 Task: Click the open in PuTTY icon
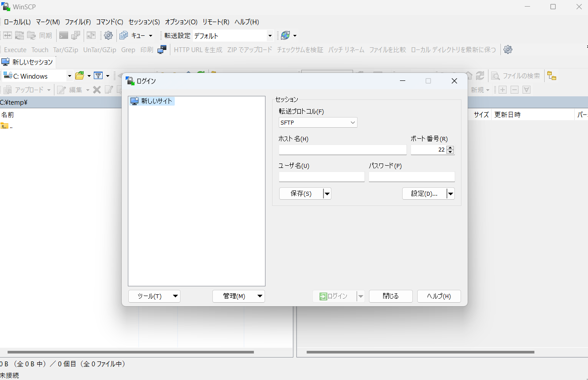tap(76, 35)
